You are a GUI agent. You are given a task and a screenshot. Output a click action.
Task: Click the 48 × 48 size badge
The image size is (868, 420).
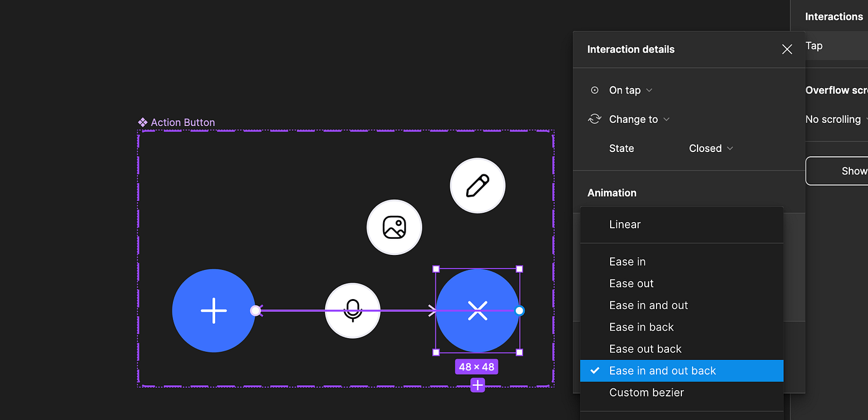click(x=477, y=367)
